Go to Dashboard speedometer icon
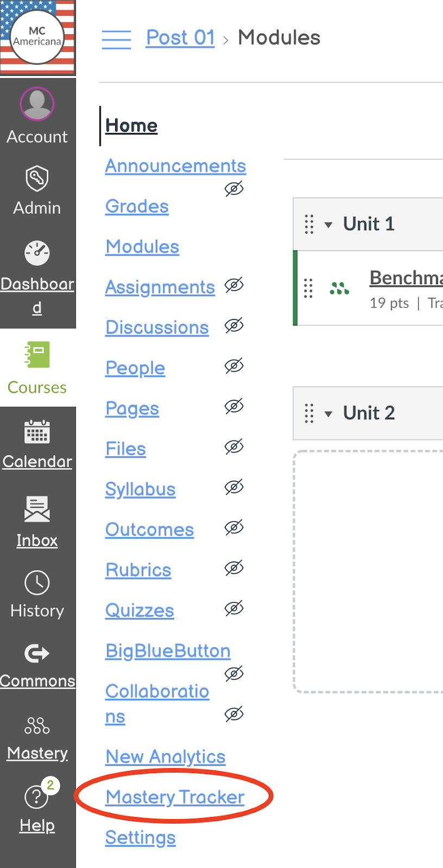The image size is (443, 868). (x=37, y=253)
